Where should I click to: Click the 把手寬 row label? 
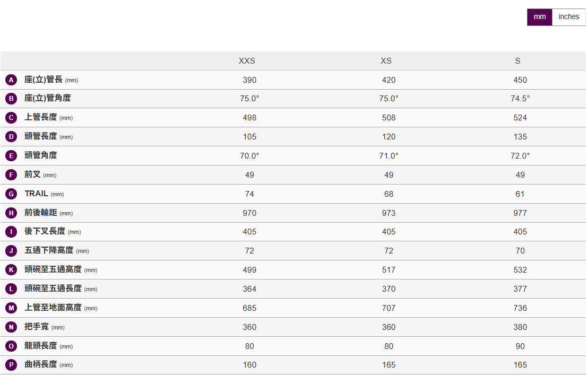coord(36,327)
